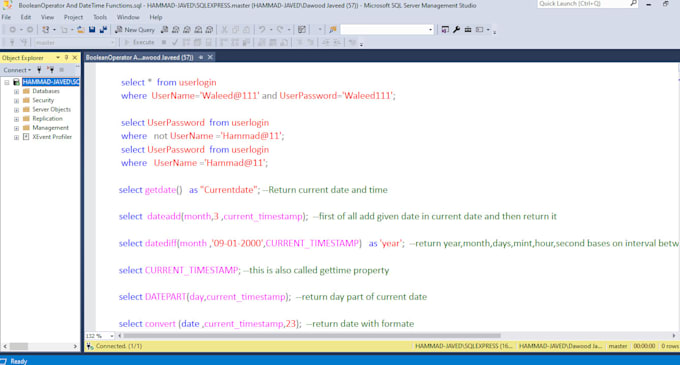680x365 pixels.
Task: Click the editor horizontal scrollbar
Action: [311, 336]
